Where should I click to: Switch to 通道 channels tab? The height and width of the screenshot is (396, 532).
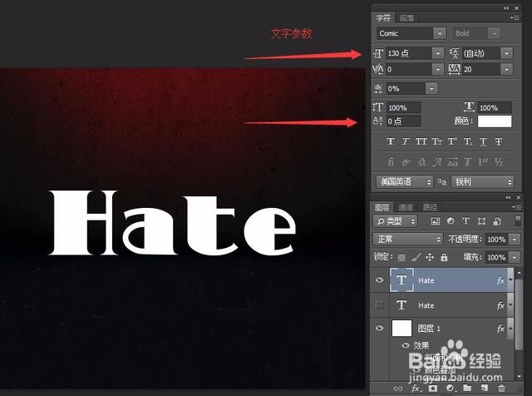tap(406, 207)
